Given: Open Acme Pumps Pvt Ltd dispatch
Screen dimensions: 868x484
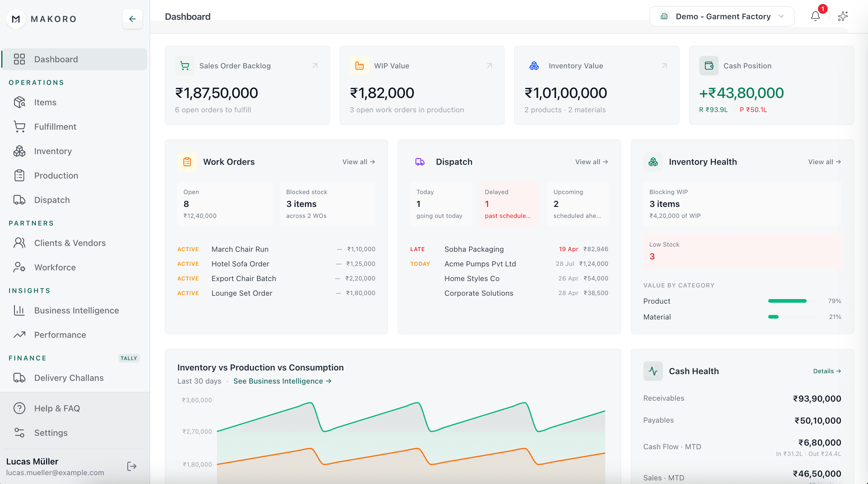Looking at the screenshot, I should tap(509, 264).
